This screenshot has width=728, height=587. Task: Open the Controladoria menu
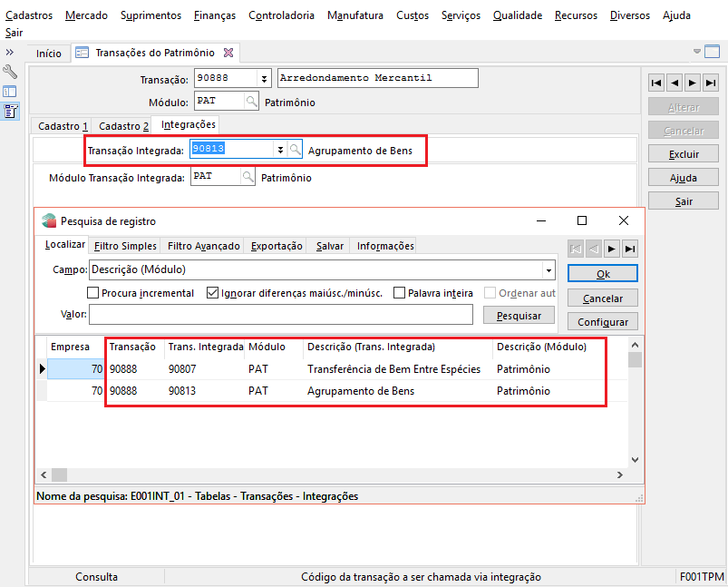click(x=281, y=15)
